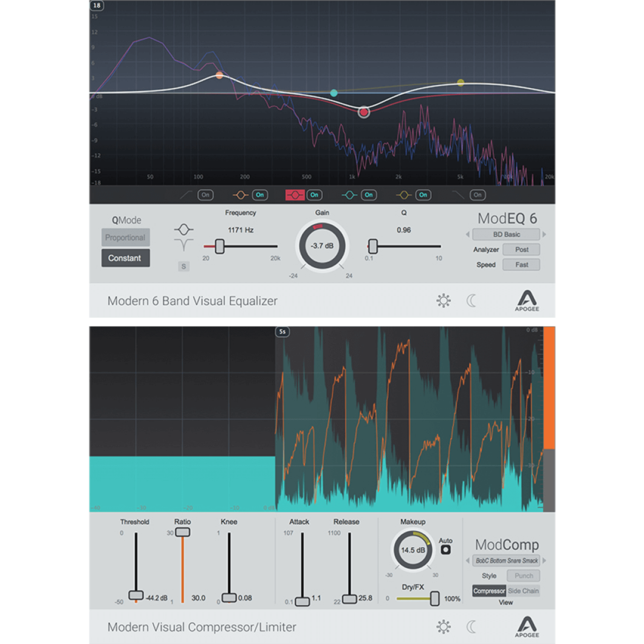Screen dimensions: 644x644
Task: Enable the low-cut filter On toggle
Action: [205, 194]
